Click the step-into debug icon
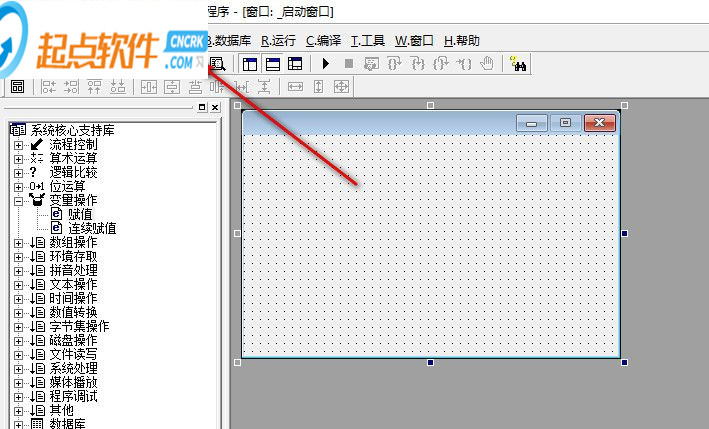The width and height of the screenshot is (709, 429). coord(417,64)
